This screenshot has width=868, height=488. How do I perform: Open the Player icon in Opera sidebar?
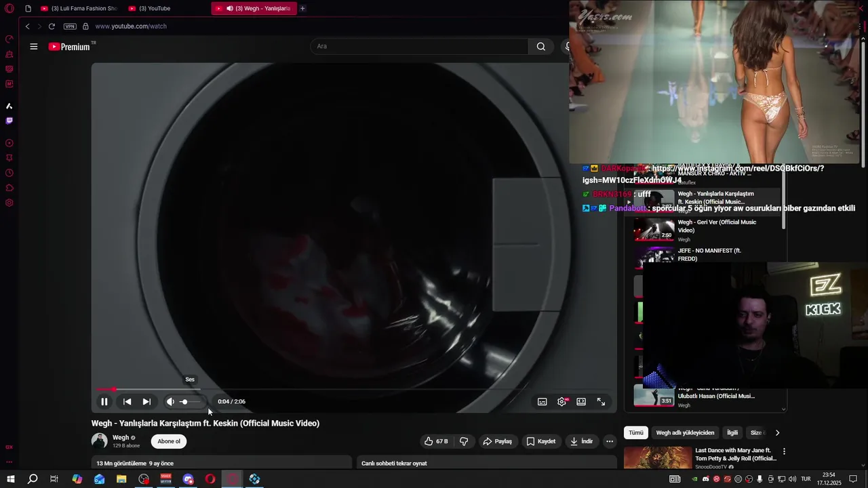[9, 143]
